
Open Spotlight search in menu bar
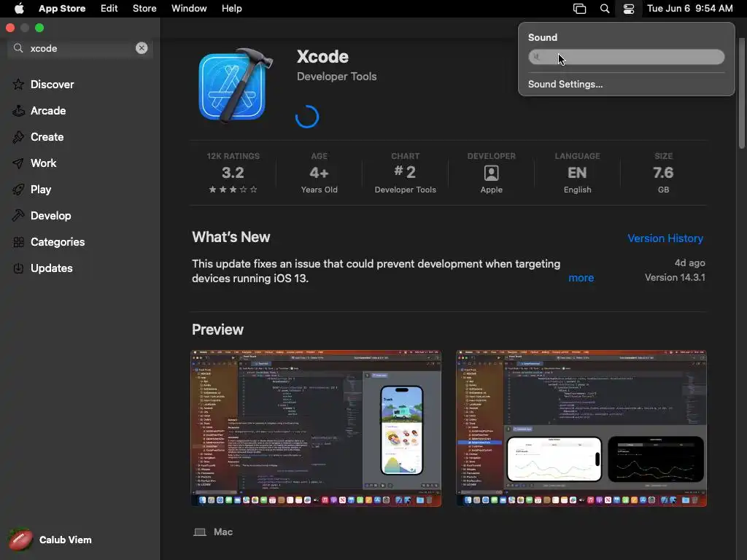tap(605, 9)
